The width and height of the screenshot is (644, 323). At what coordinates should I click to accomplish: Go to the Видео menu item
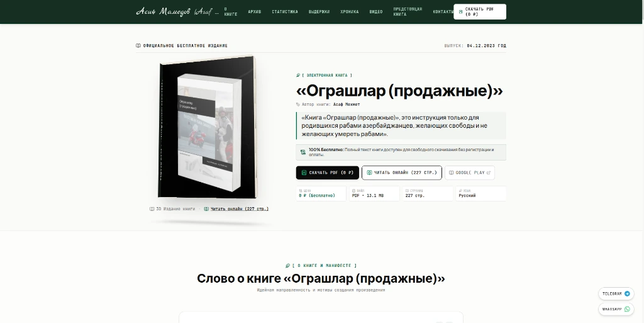coord(376,12)
